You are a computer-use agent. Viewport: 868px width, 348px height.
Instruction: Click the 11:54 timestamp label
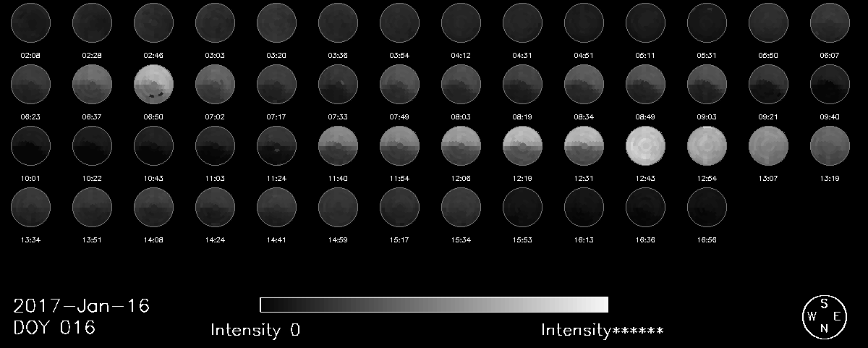(399, 179)
